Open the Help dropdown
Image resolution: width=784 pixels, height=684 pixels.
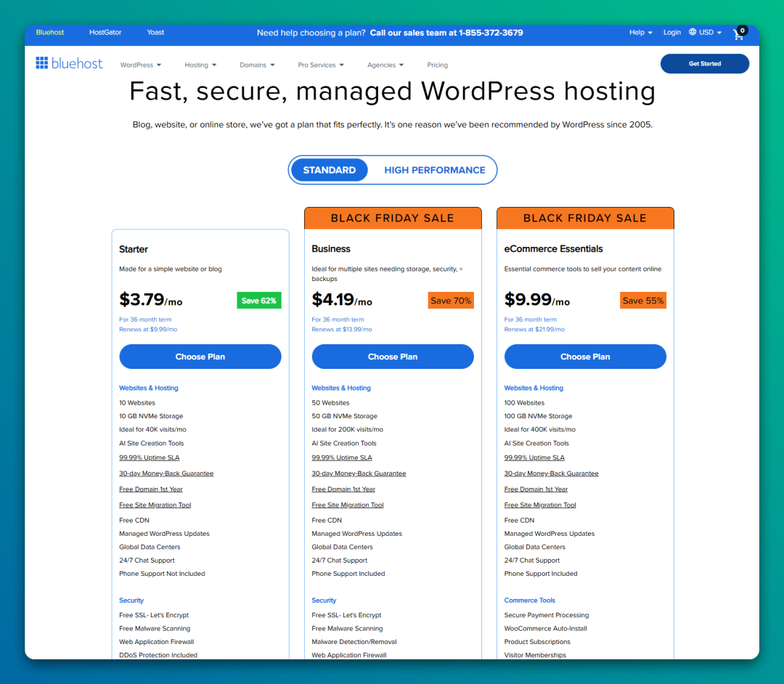click(x=640, y=33)
